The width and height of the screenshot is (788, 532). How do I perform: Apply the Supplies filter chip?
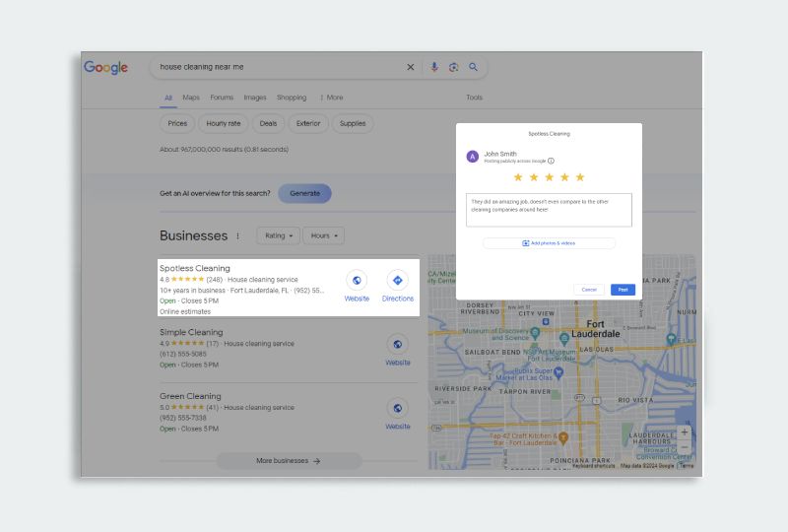pyautogui.click(x=353, y=124)
